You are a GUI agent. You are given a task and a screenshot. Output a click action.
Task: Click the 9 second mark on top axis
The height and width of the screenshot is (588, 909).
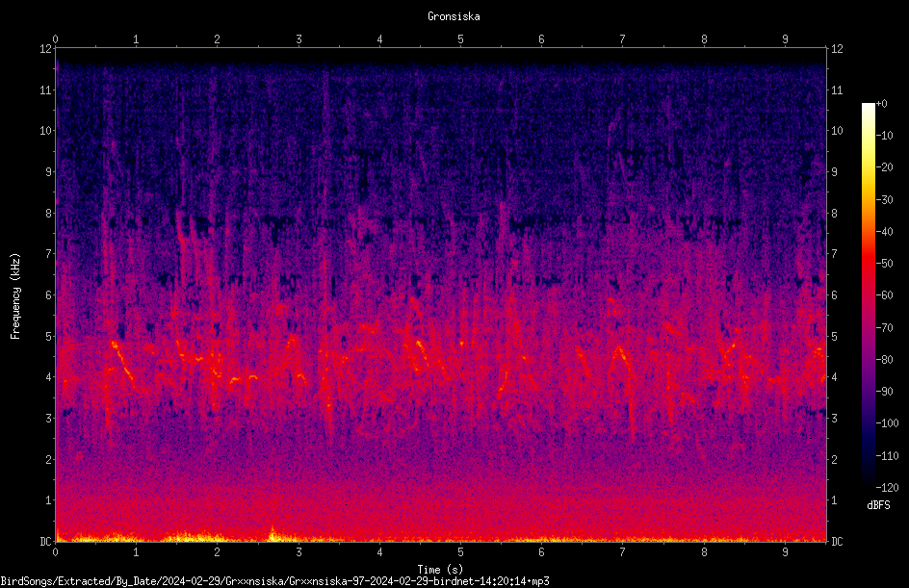[786, 39]
